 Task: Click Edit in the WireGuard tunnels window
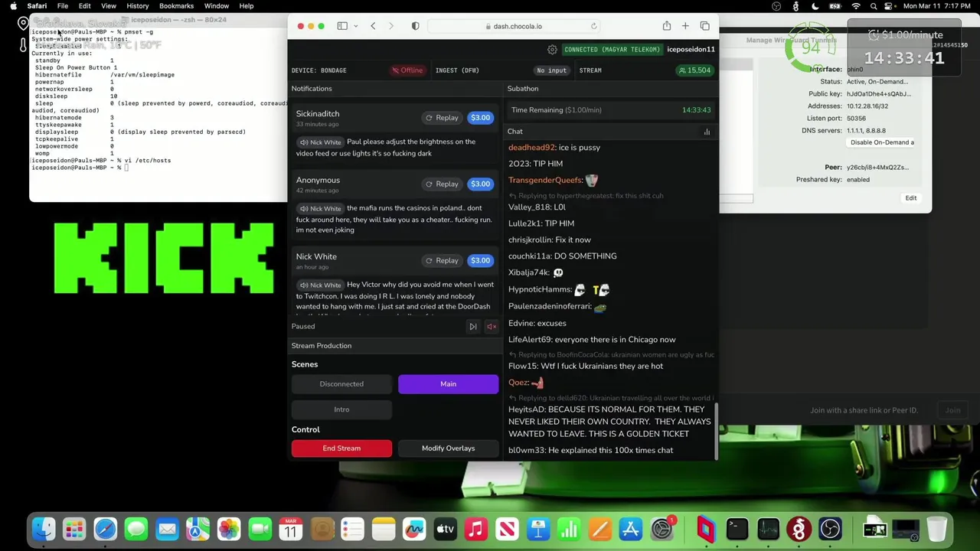pyautogui.click(x=911, y=198)
